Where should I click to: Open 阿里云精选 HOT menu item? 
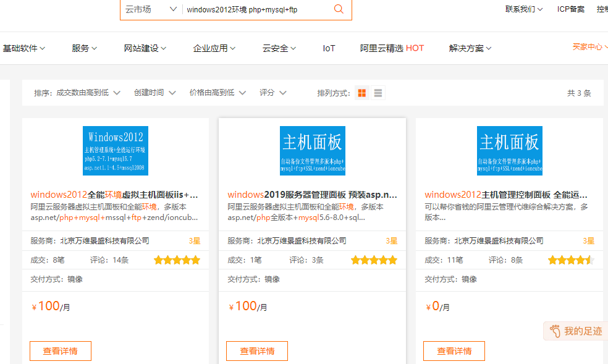(x=392, y=48)
